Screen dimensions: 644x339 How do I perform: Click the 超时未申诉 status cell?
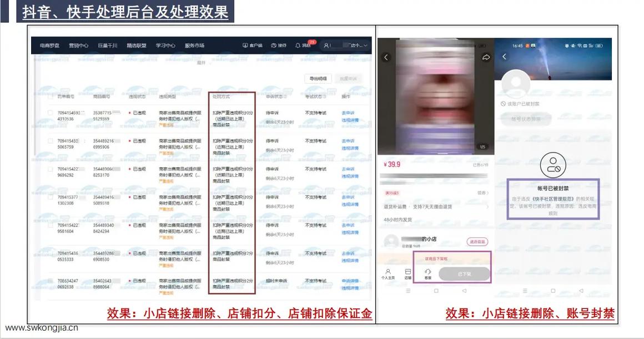click(x=276, y=281)
